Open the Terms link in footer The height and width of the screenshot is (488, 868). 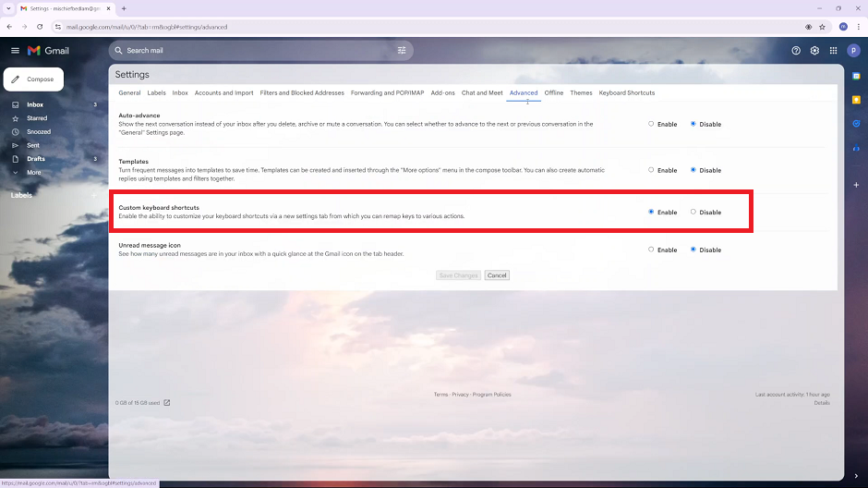click(440, 395)
